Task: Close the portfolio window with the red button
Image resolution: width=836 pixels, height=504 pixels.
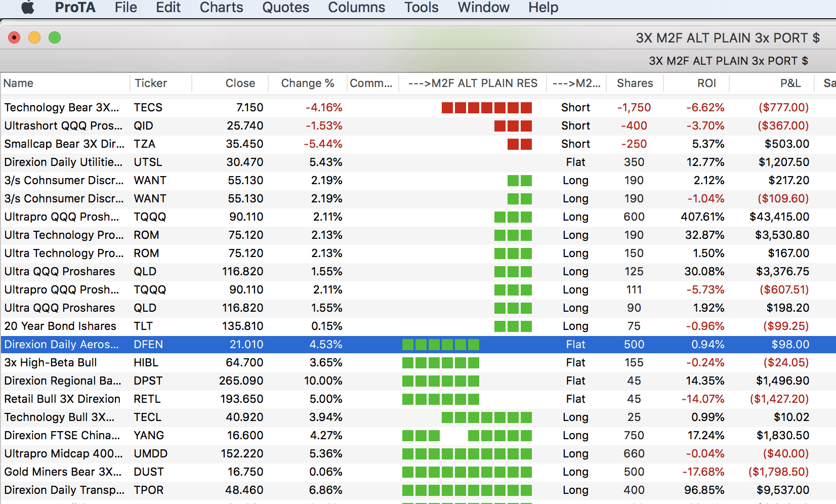Action: click(14, 37)
